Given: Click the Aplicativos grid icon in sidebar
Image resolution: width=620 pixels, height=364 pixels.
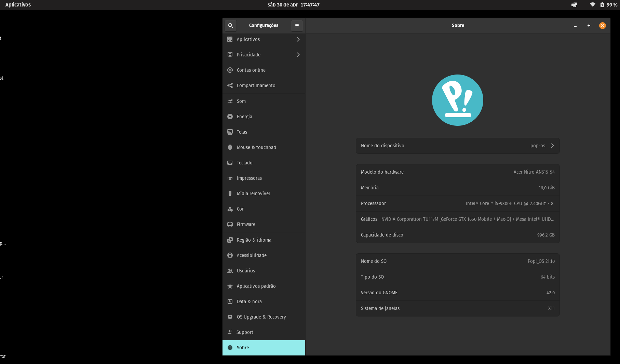Looking at the screenshot, I should pos(230,39).
